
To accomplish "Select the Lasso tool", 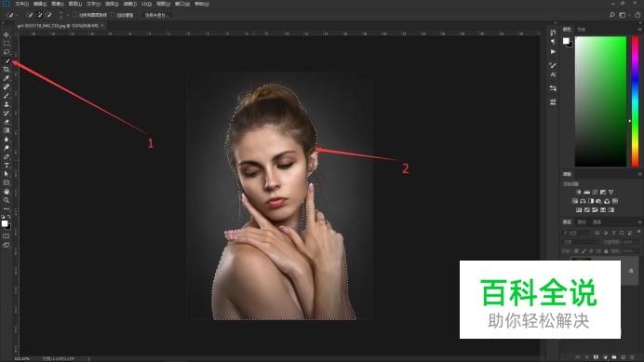I will (x=7, y=52).
